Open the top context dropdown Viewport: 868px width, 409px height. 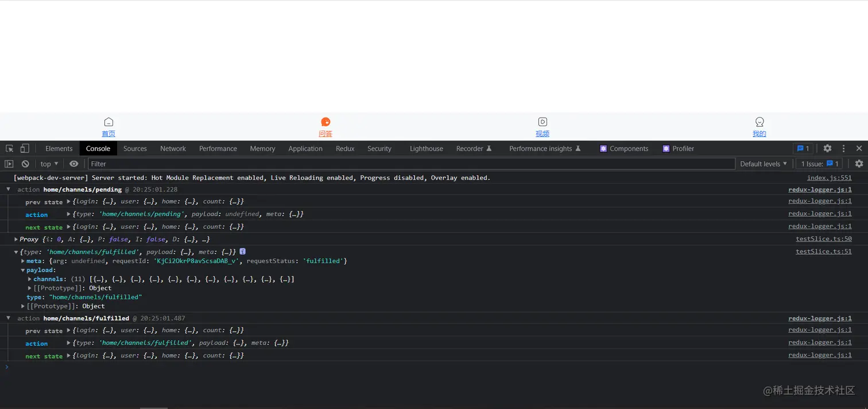(49, 164)
